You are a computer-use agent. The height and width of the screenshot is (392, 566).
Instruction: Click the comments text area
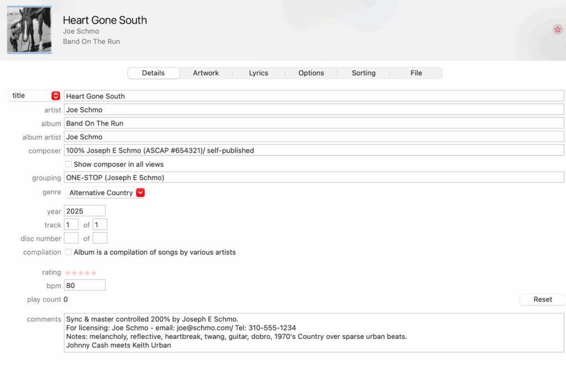click(x=314, y=332)
